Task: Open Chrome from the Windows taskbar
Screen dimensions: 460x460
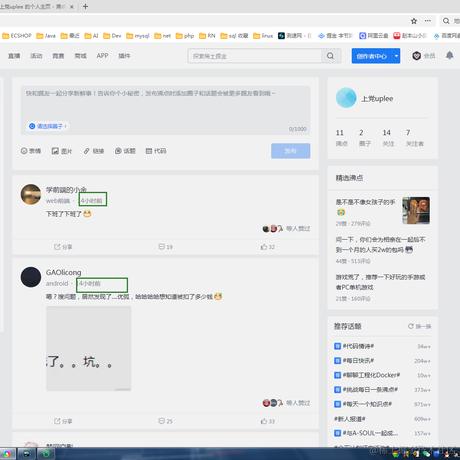Action: 7,454
